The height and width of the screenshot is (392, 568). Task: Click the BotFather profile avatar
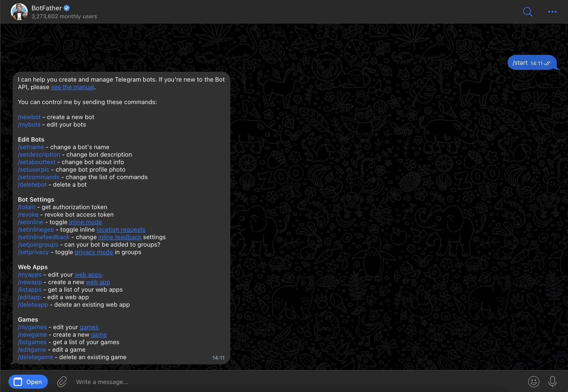19,11
